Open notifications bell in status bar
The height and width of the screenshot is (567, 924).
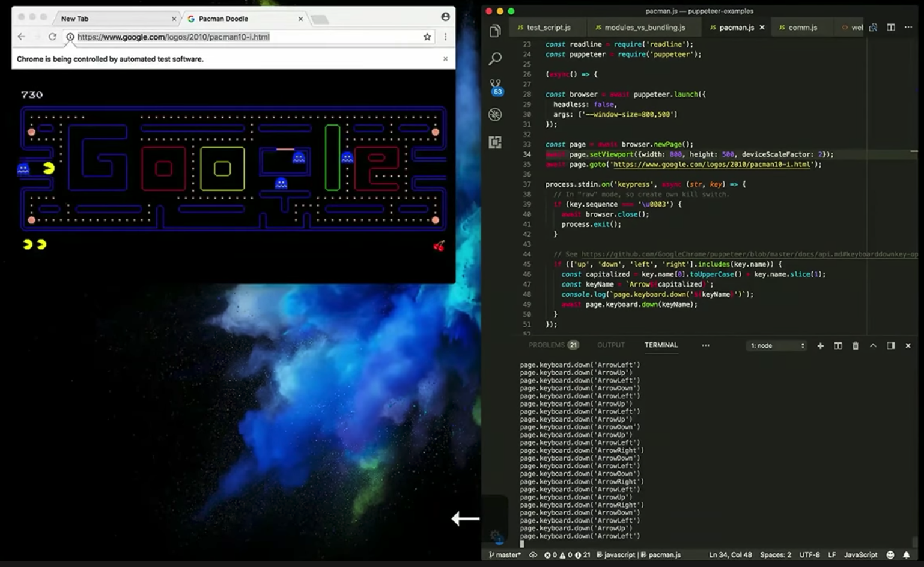tap(907, 555)
